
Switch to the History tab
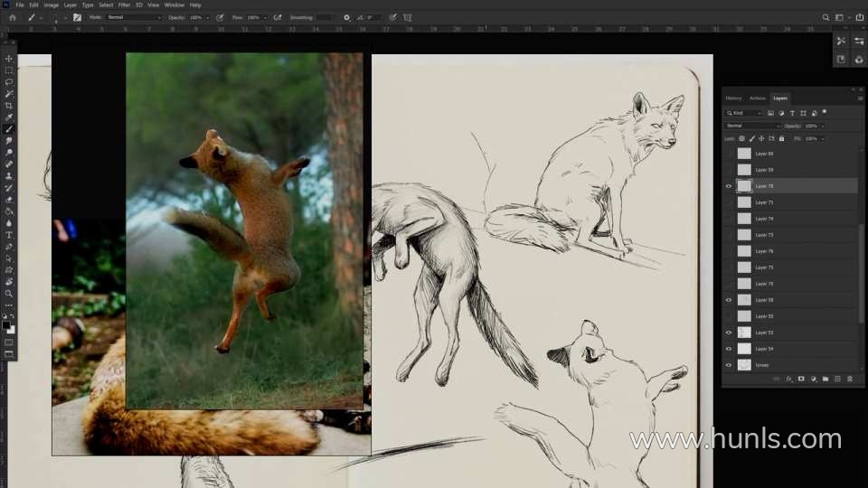[x=733, y=98]
